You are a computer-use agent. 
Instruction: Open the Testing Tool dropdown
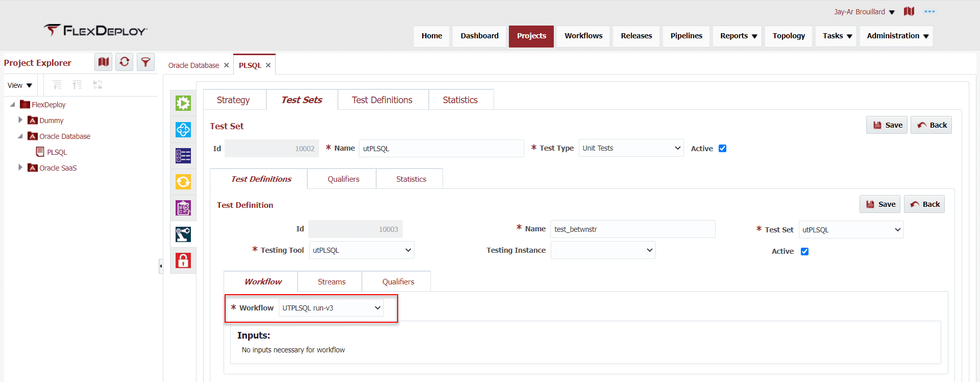(361, 250)
